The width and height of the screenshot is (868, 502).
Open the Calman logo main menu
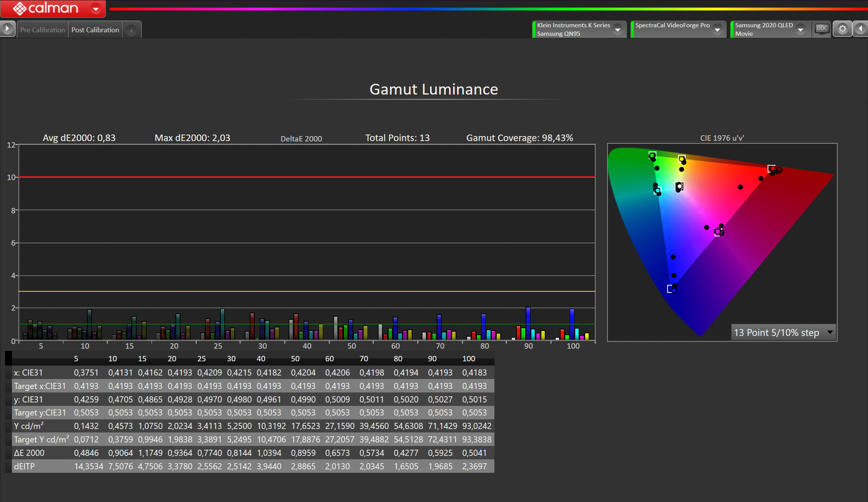tap(46, 8)
